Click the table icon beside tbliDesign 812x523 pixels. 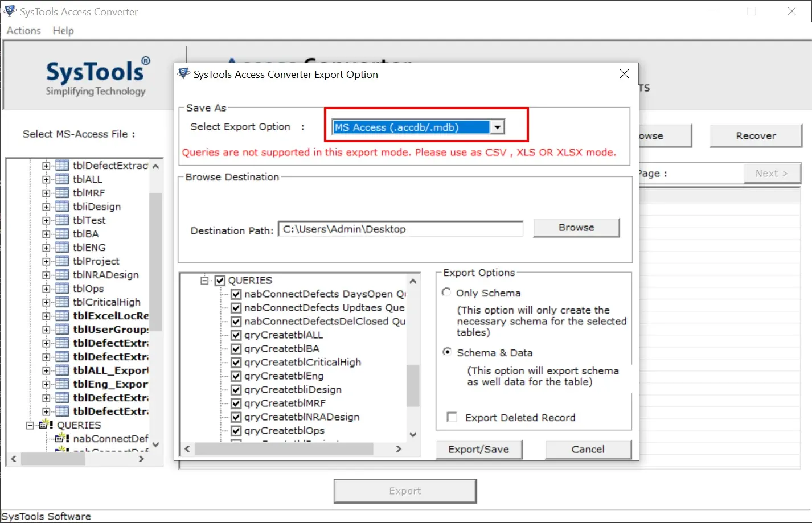click(x=62, y=207)
